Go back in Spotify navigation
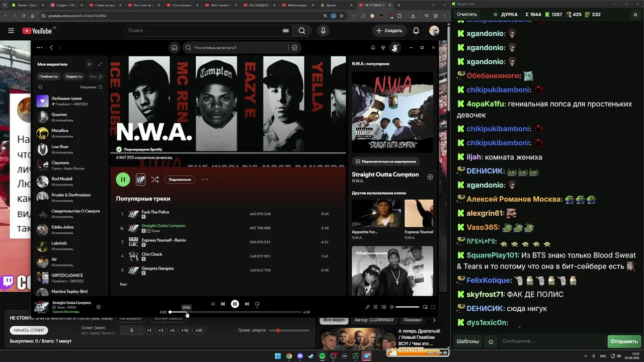Image resolution: width=644 pixels, height=362 pixels. (51, 48)
